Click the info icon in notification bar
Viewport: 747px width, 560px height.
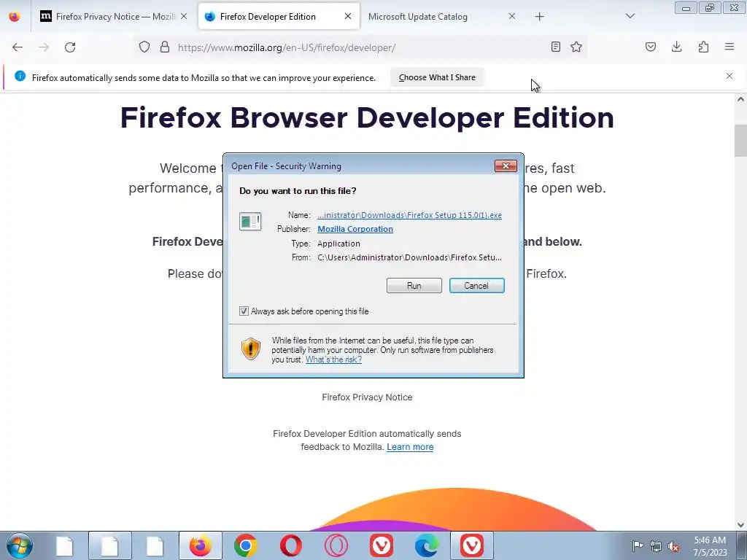[20, 76]
